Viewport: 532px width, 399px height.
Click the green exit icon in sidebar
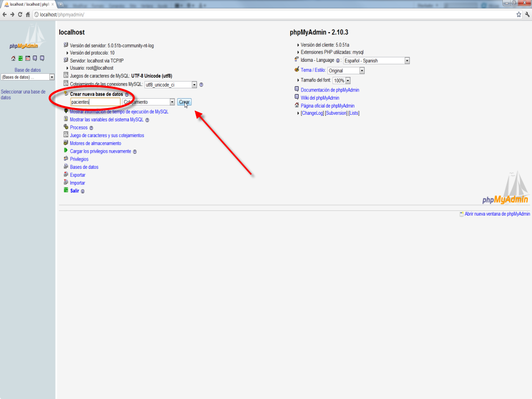(20, 59)
